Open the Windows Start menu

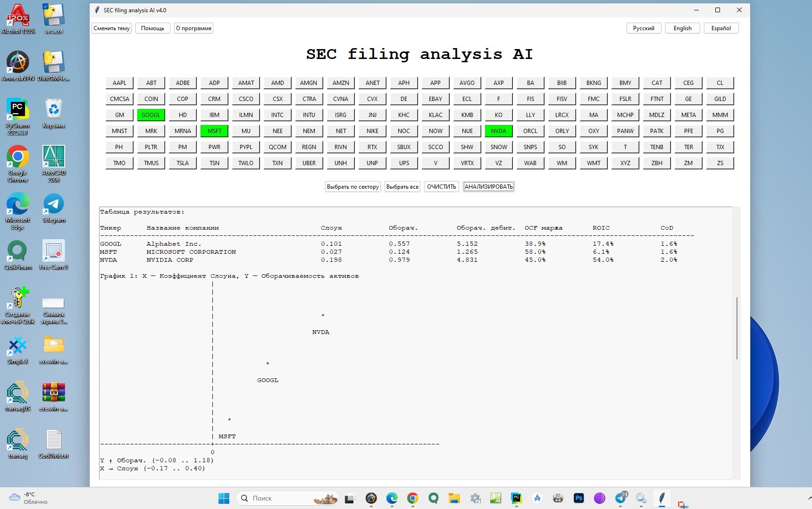tap(224, 498)
